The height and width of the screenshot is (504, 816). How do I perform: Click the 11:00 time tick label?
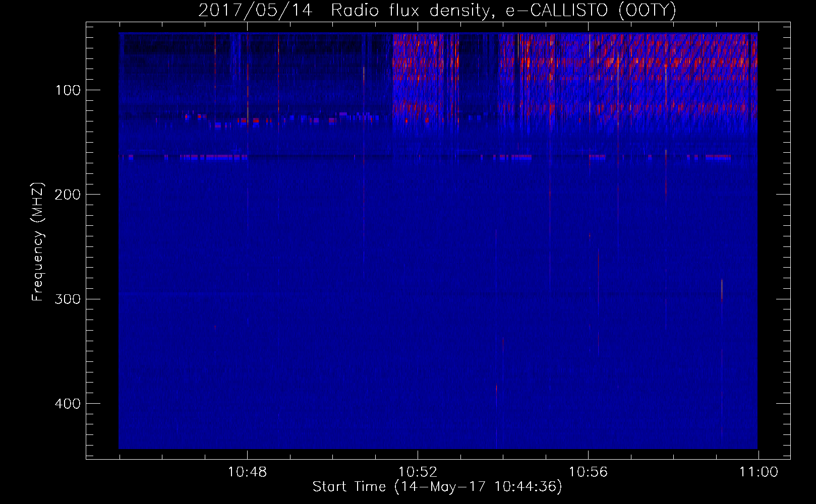coord(759,472)
